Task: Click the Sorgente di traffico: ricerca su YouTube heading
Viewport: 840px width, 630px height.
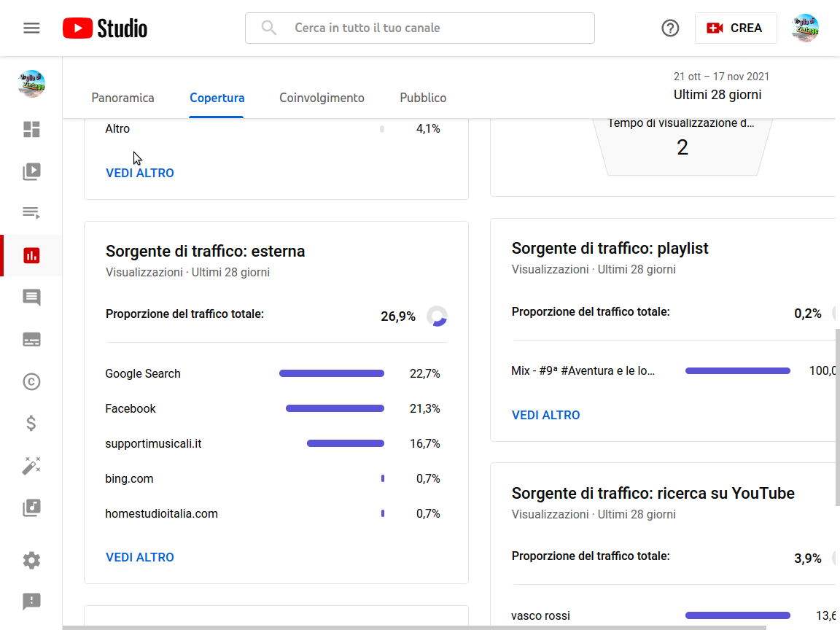Action: click(653, 494)
